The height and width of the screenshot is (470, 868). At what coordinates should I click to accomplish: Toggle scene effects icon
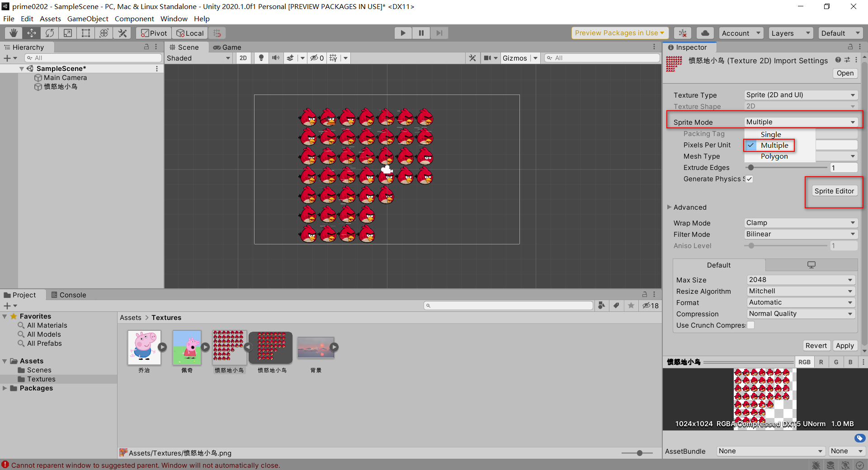(x=291, y=58)
